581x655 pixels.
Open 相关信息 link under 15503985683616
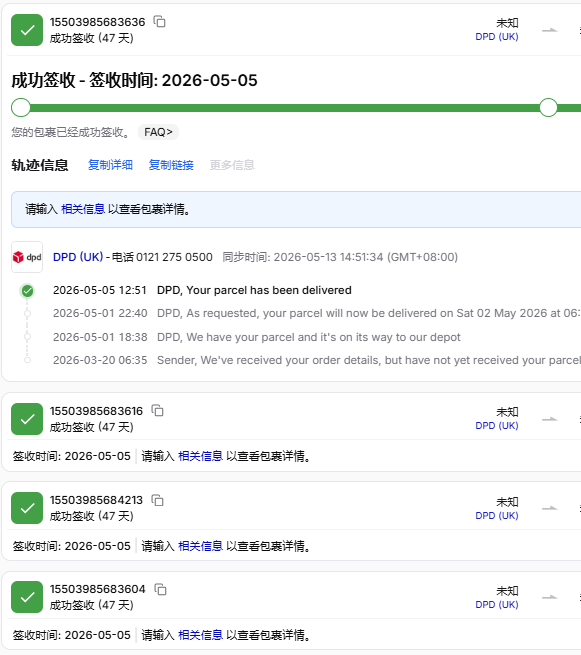(200, 456)
